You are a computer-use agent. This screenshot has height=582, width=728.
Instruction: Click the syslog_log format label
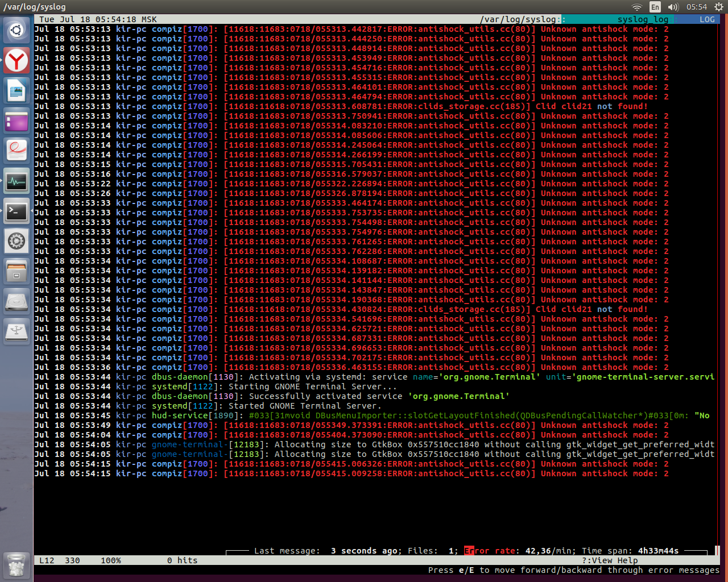pyautogui.click(x=643, y=19)
